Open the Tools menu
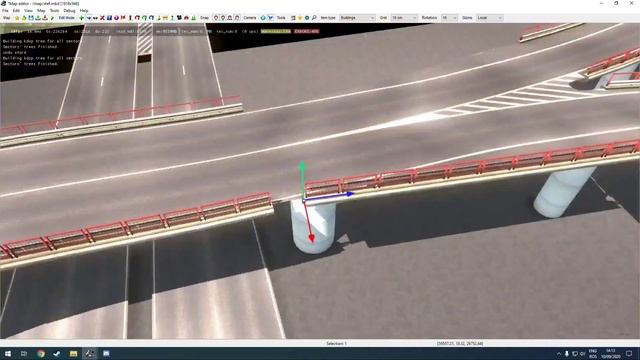 pyautogui.click(x=54, y=11)
